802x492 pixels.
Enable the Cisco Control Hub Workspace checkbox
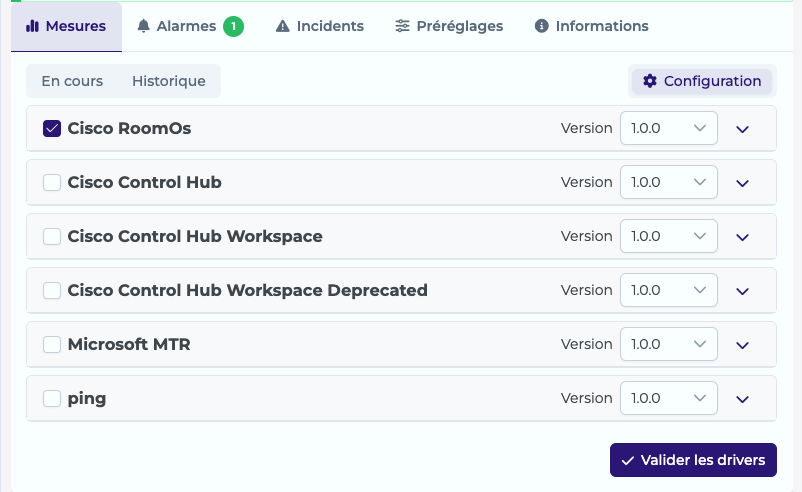[52, 236]
